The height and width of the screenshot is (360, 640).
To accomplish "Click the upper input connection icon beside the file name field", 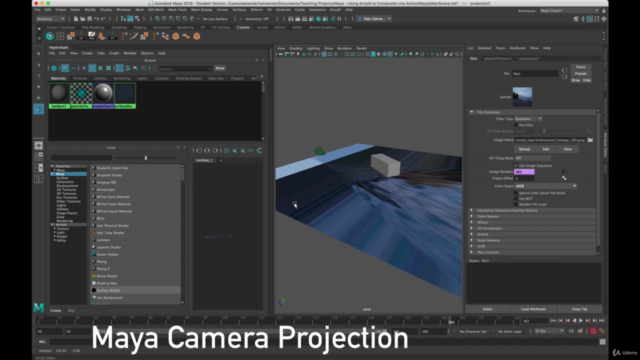I will pos(564,70).
